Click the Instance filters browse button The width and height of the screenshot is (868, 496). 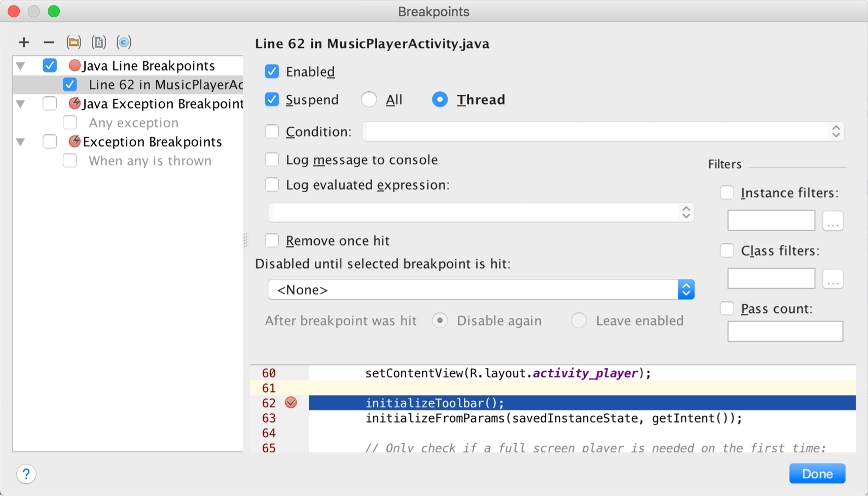click(833, 221)
